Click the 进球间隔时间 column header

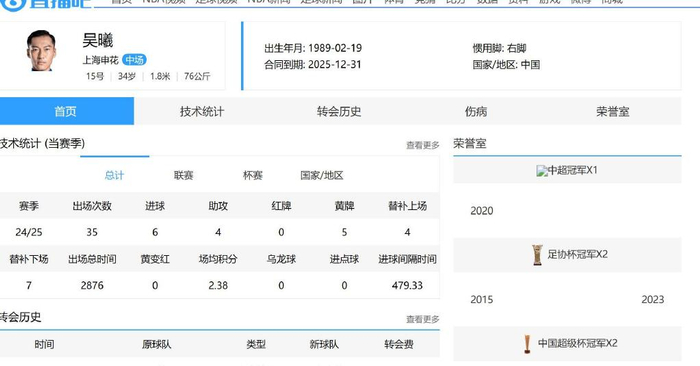[x=407, y=259]
